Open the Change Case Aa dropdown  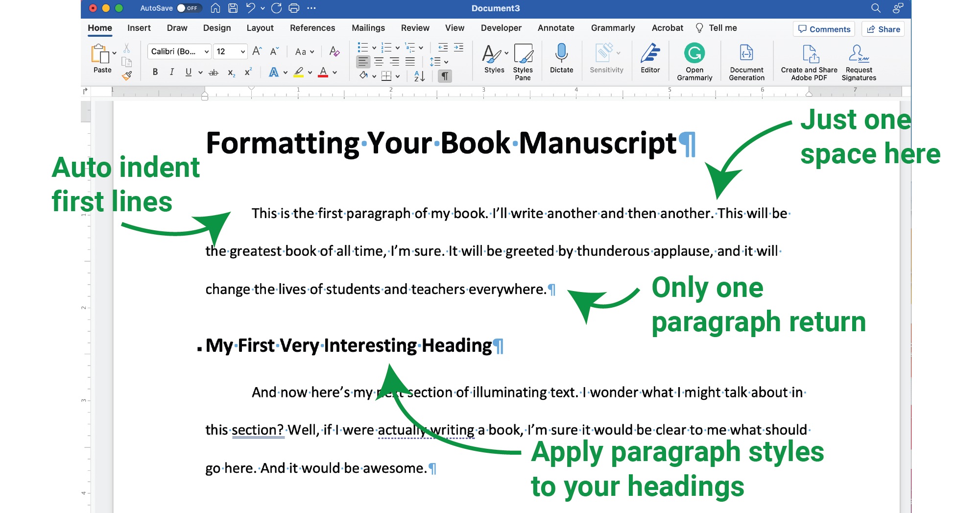tap(304, 51)
